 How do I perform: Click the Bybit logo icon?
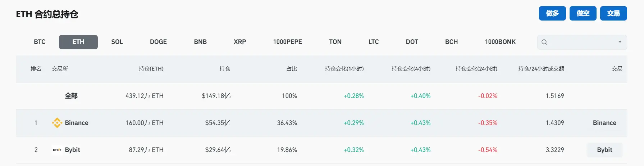(57, 150)
